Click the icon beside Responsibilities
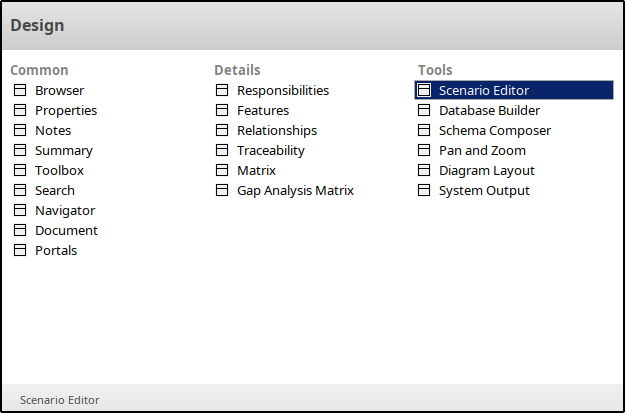The width and height of the screenshot is (625, 413). click(x=222, y=90)
